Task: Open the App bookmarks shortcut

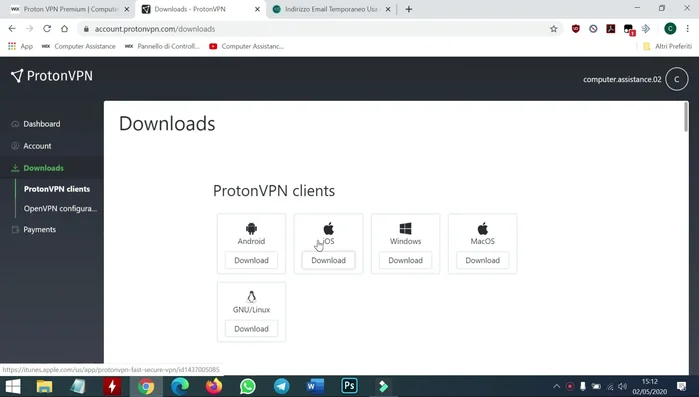Action: pos(21,46)
